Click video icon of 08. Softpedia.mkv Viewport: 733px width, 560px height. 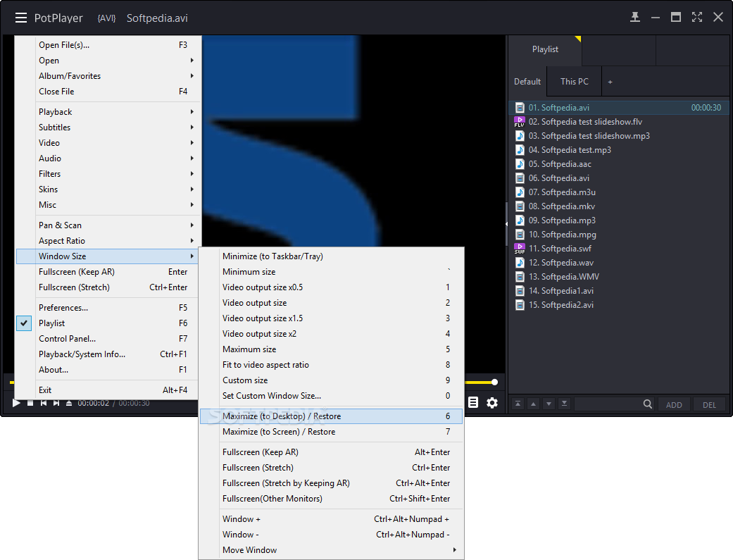520,206
